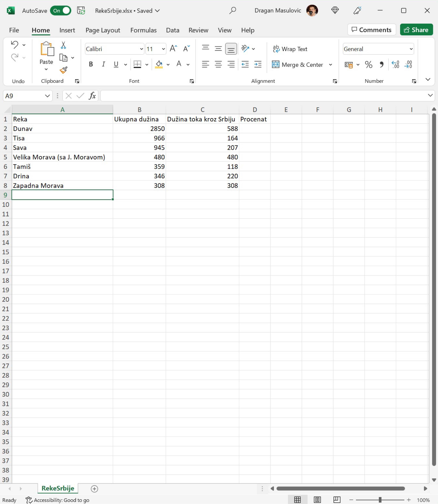Switch to the Page Layout tab
The width and height of the screenshot is (438, 504).
point(103,30)
